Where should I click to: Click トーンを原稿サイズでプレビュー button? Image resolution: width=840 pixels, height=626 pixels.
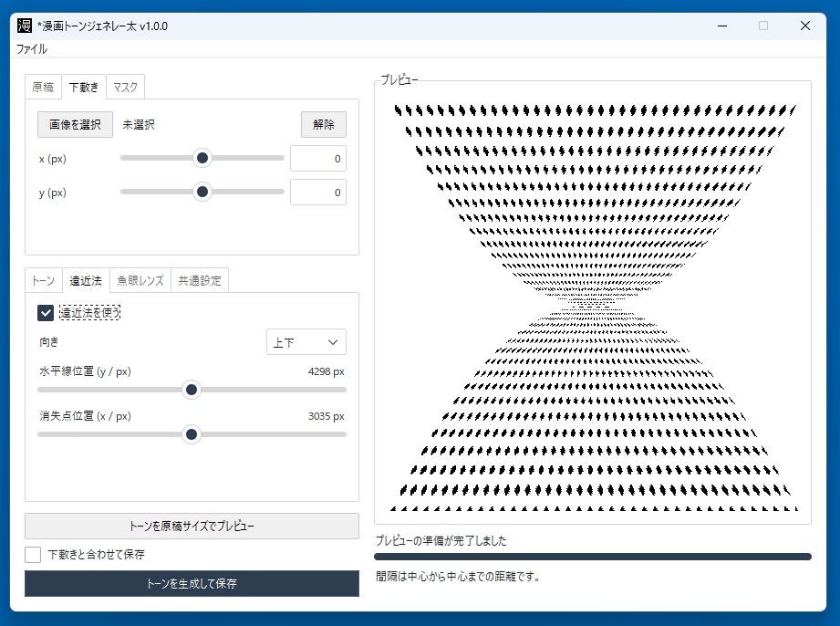coord(192,526)
